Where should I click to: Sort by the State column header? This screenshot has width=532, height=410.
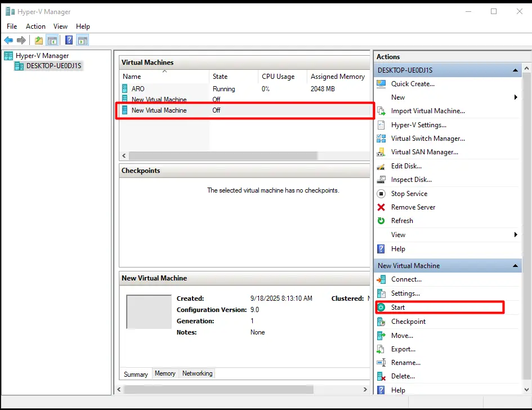[x=234, y=77]
